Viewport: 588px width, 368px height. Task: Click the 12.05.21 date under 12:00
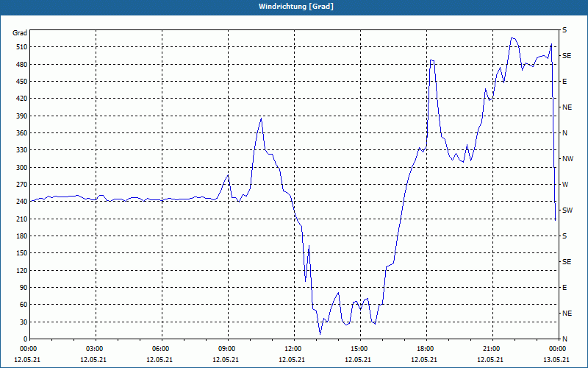click(x=291, y=359)
